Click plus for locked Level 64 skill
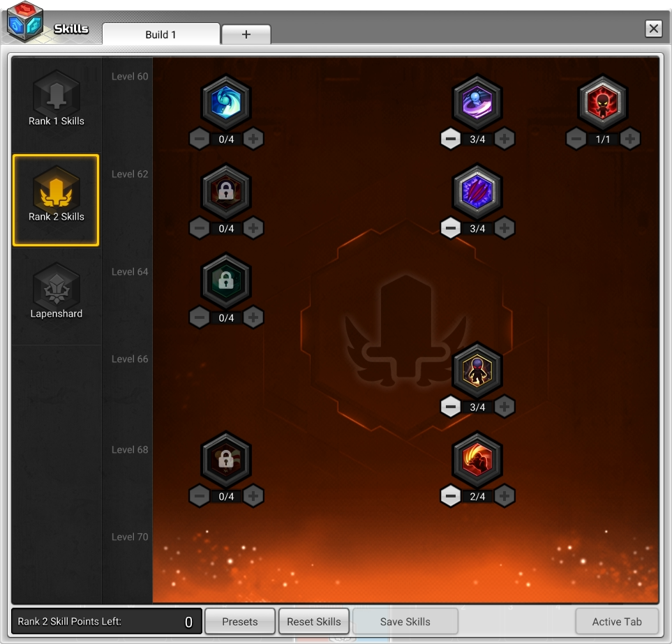This screenshot has width=672, height=644. coord(253,317)
